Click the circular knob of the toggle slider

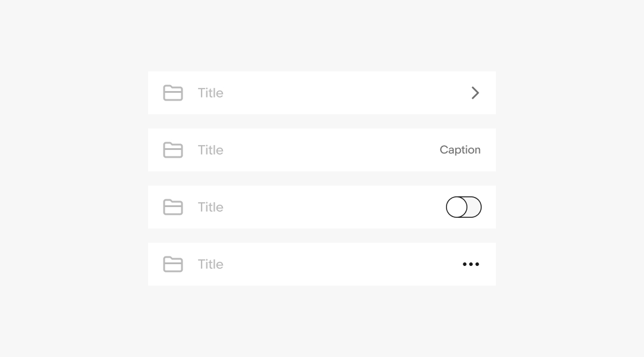[x=457, y=207]
